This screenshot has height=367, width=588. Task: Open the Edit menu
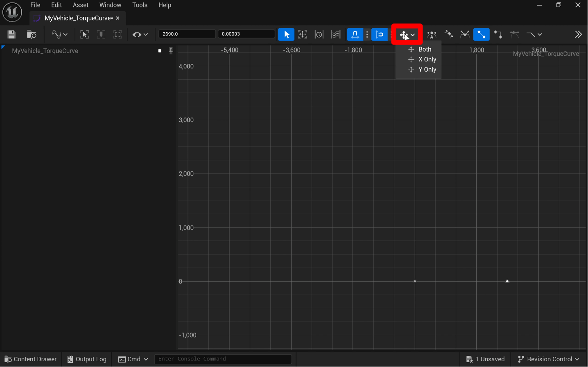(x=57, y=5)
